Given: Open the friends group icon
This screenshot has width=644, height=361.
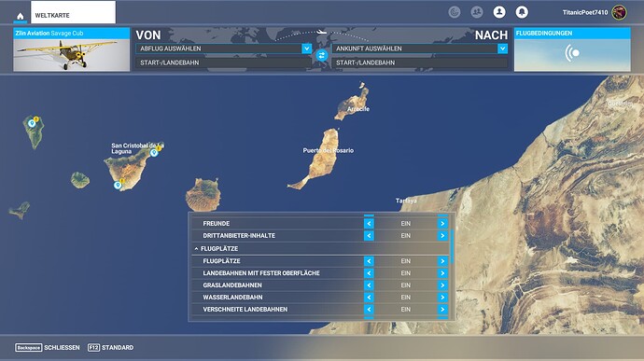Looking at the screenshot, I should coord(476,12).
